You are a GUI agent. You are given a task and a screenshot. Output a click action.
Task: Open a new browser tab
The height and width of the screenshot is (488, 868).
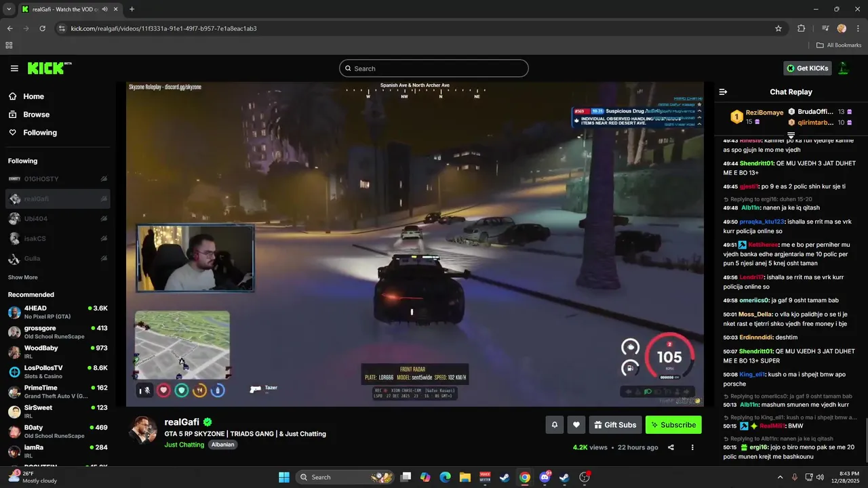click(x=132, y=9)
